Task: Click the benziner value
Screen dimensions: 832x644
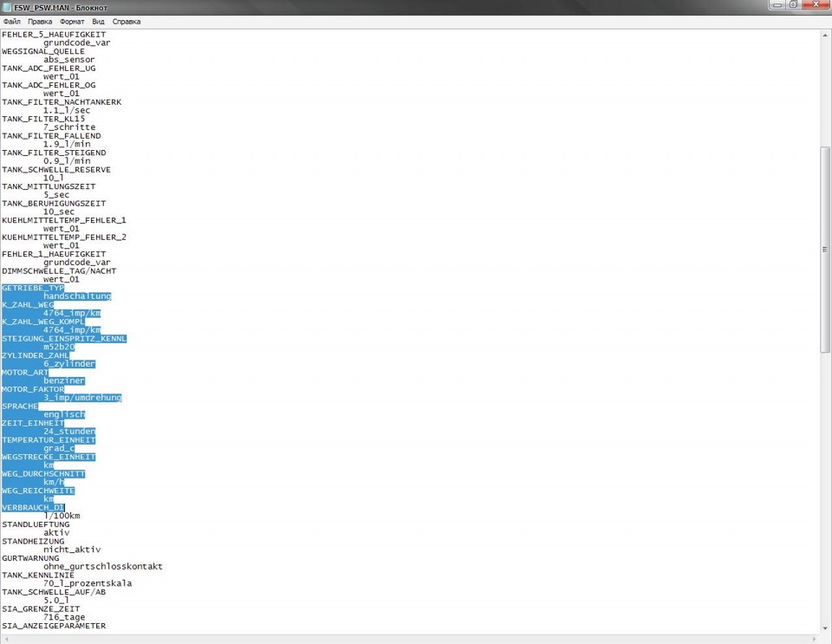Action: pyautogui.click(x=64, y=381)
